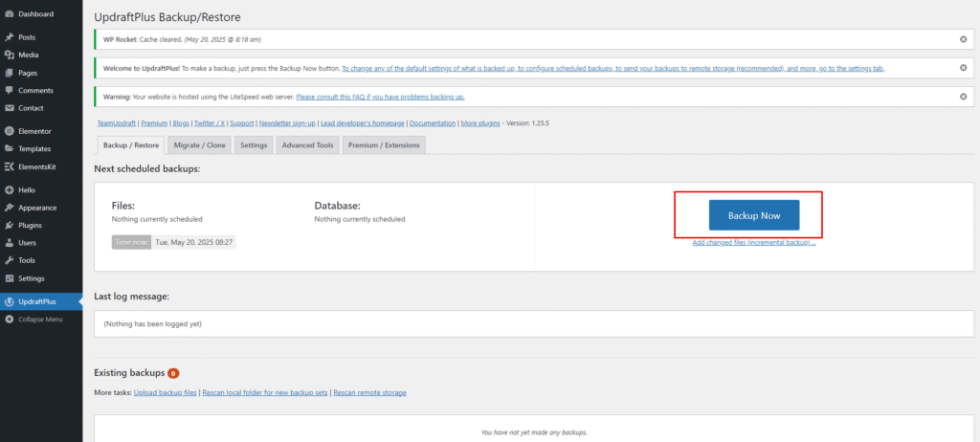Open the ElementsKit icon
Screen dimensions: 980x442
coord(10,166)
